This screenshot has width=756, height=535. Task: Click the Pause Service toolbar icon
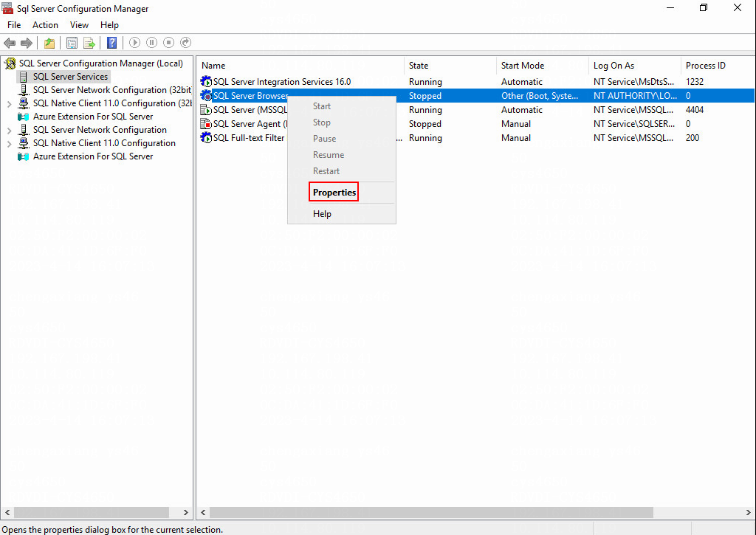coord(151,43)
